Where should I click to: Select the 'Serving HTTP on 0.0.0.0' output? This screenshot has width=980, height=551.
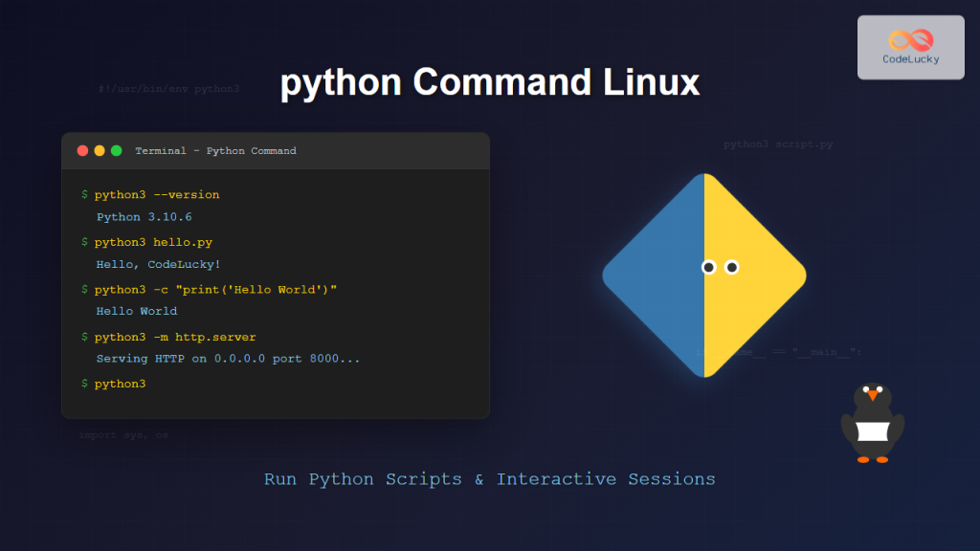point(228,359)
